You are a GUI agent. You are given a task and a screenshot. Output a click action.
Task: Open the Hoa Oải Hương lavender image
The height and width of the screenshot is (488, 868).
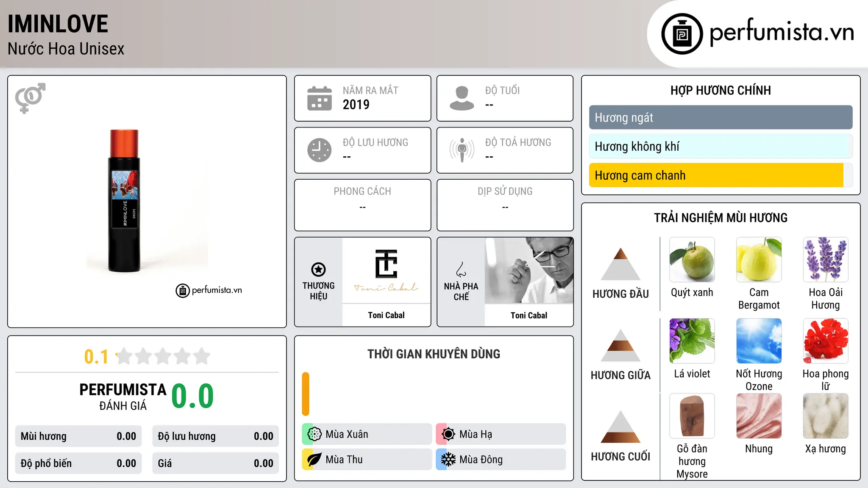pos(826,260)
